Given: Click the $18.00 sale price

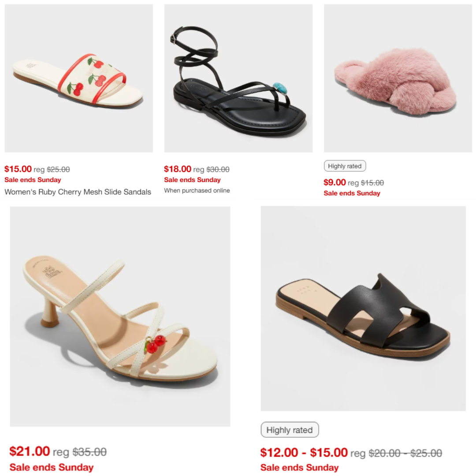Looking at the screenshot, I should [178, 169].
